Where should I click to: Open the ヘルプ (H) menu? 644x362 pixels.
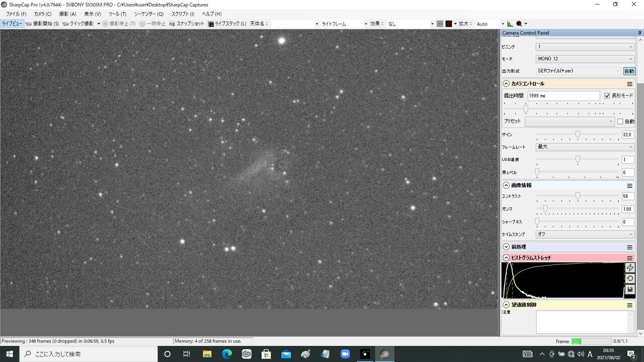(211, 14)
